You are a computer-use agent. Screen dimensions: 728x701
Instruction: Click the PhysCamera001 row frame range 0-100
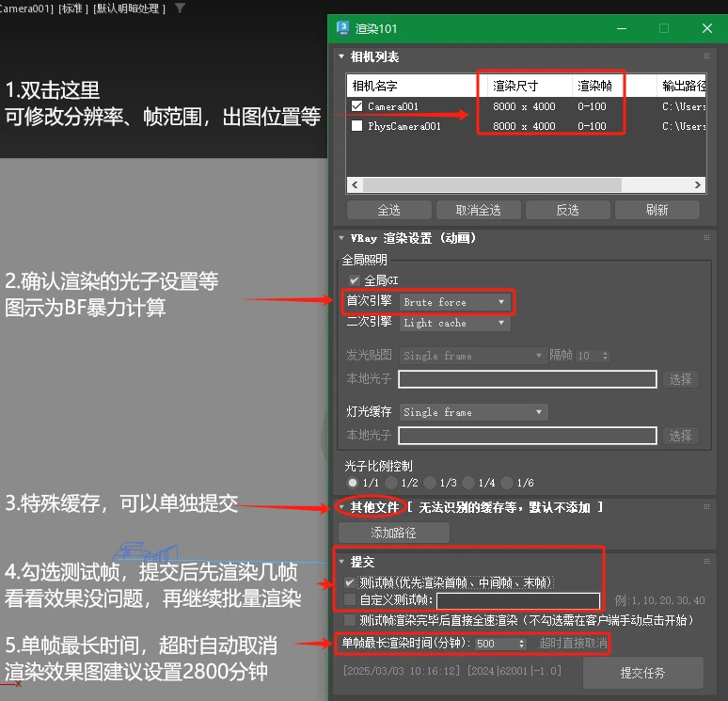(592, 126)
